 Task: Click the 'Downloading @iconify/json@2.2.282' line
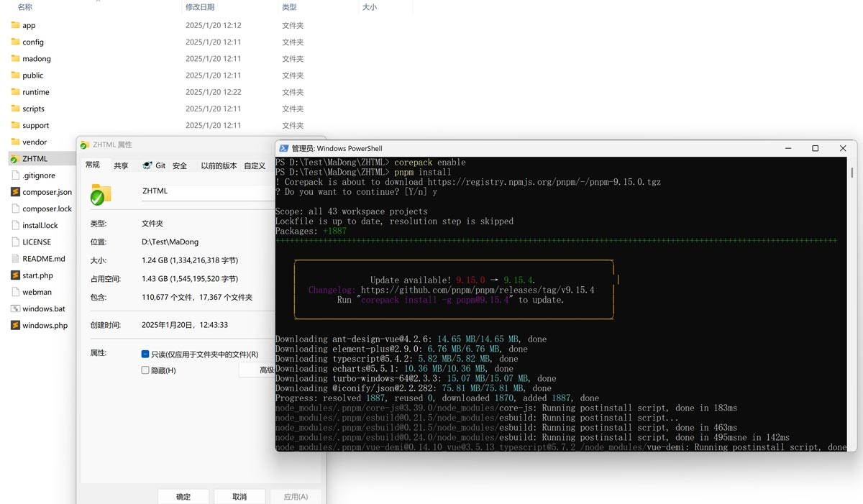point(413,388)
